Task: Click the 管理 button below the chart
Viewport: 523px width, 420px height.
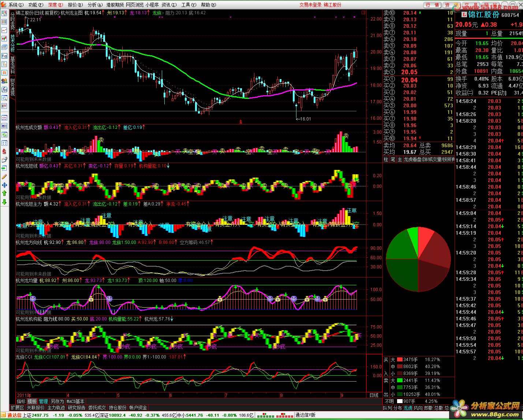Action: tap(43, 401)
